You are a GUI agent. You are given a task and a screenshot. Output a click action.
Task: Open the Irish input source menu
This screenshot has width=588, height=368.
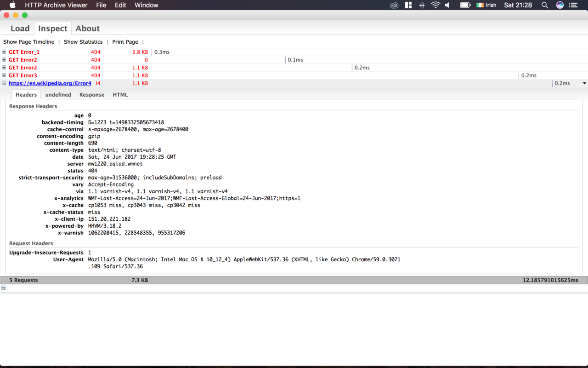(x=486, y=5)
